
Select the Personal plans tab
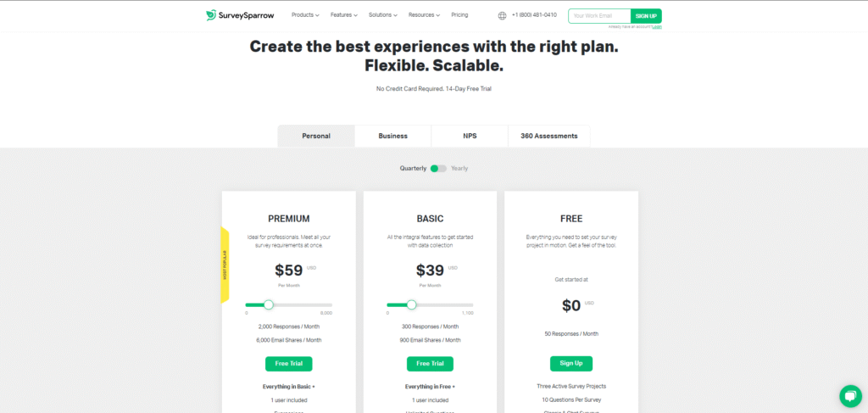pyautogui.click(x=316, y=136)
